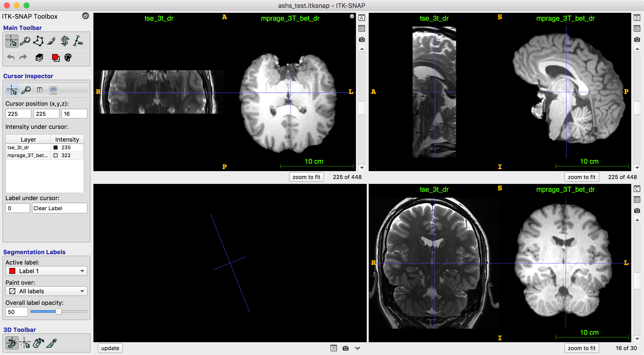
Task: Toggle the coronal view expand button C
Action: click(x=637, y=189)
